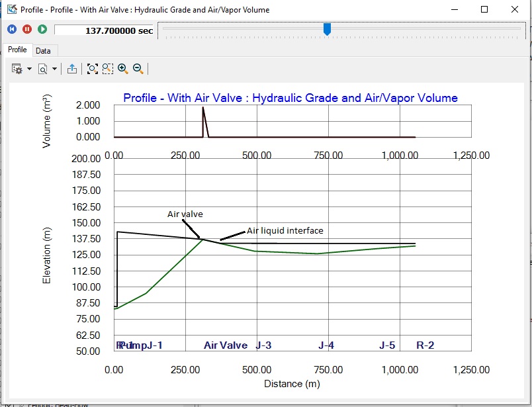Select the zoom window tool

coord(107,69)
